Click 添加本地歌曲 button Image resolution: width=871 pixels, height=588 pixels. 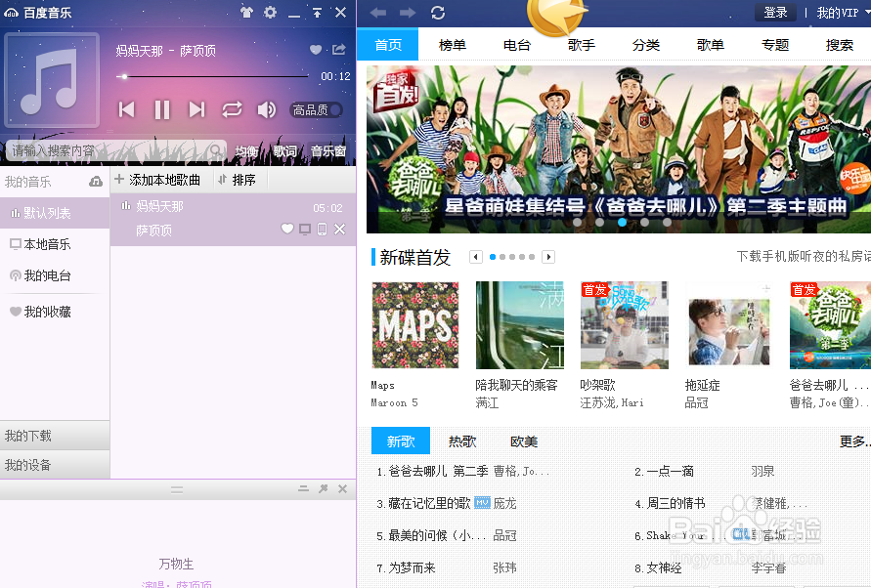[x=157, y=180]
